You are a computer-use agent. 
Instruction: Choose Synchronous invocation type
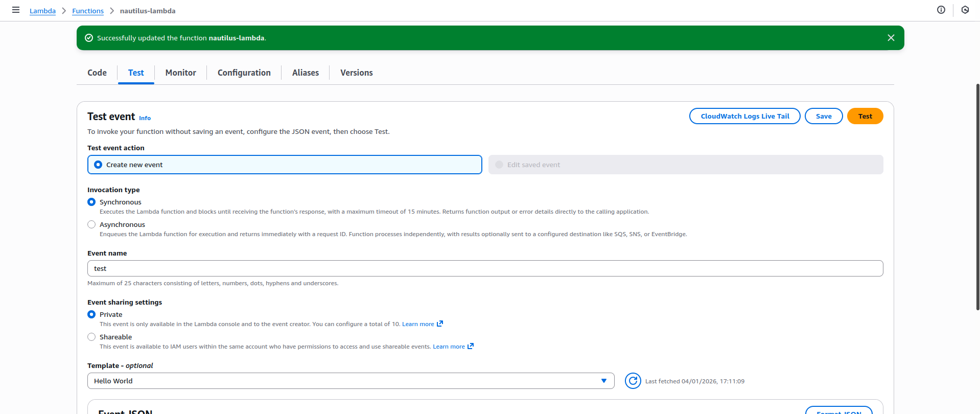91,202
